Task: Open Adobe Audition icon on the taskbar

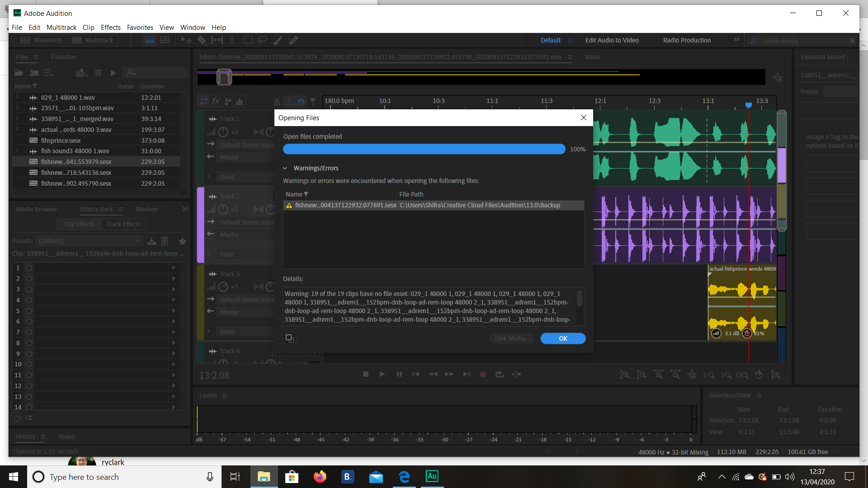Action: 432,477
